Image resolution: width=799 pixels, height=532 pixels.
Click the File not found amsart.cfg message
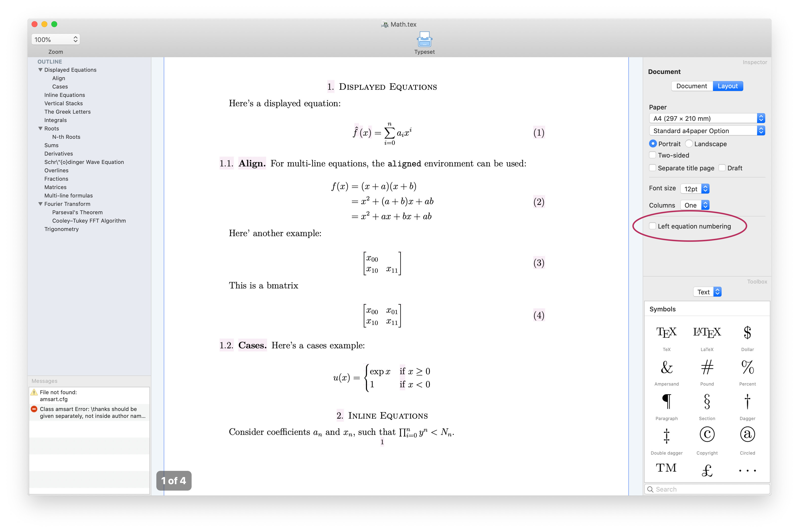point(89,396)
